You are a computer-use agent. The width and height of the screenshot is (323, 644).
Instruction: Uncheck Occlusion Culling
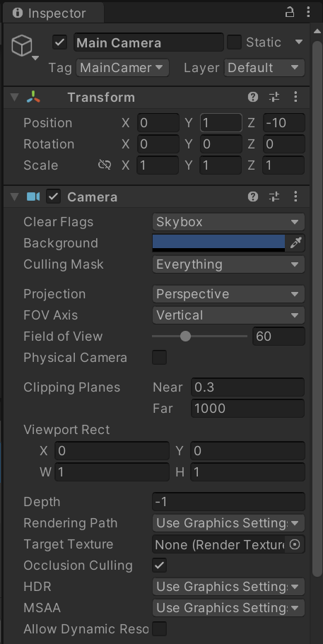159,566
